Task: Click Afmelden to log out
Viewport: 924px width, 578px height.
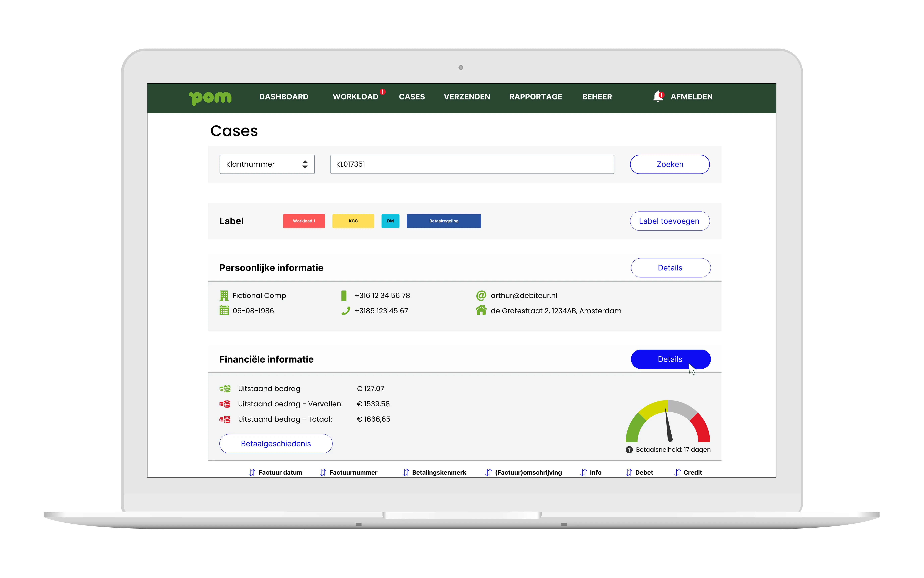Action: pos(691,97)
